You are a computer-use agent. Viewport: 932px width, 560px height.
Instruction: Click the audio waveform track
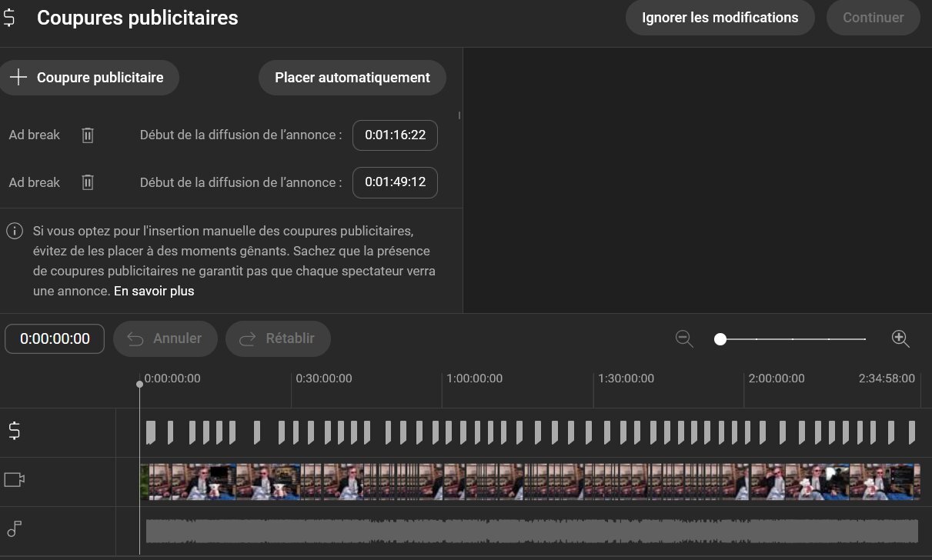click(x=532, y=531)
